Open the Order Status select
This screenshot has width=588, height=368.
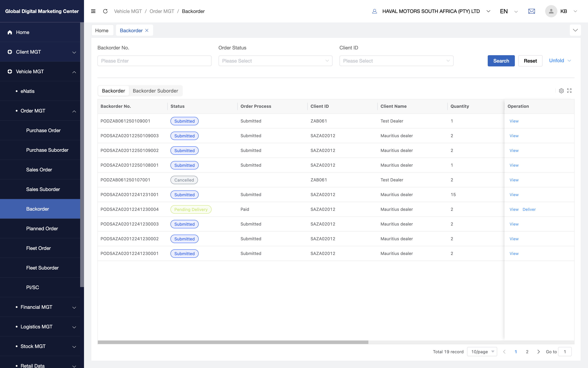[275, 61]
